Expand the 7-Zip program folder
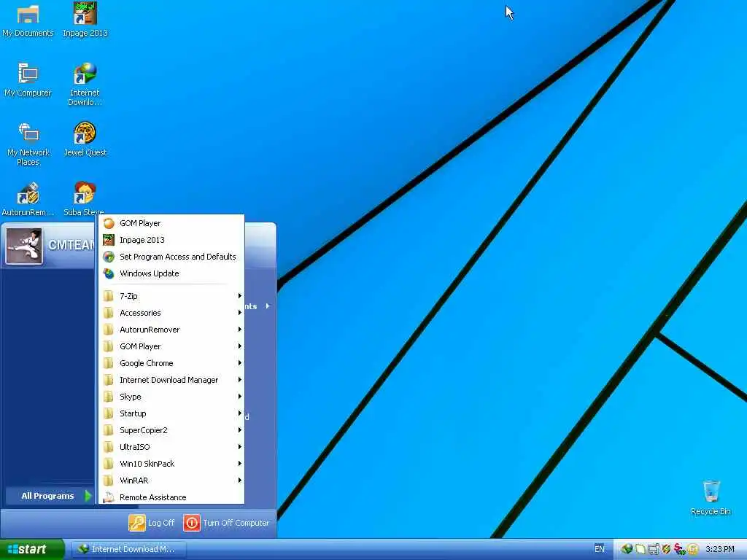747x560 pixels. click(171, 296)
